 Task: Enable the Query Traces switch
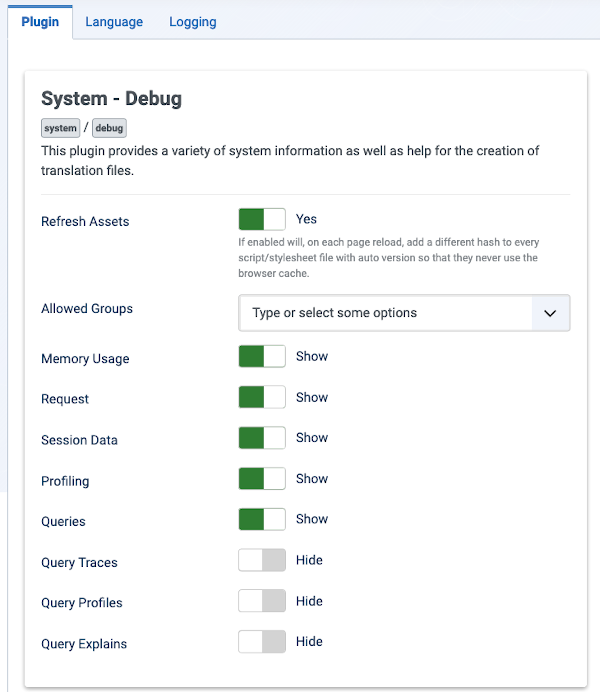click(x=262, y=560)
